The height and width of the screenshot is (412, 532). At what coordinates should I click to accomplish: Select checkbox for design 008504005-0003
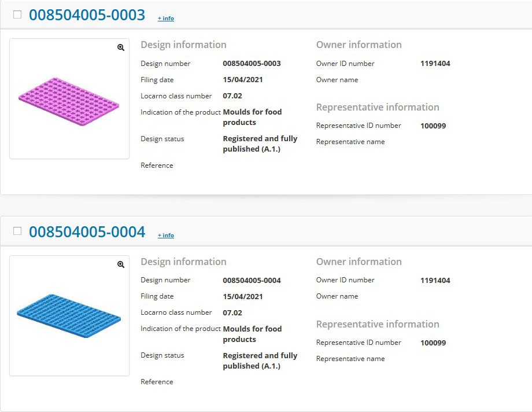pos(17,14)
